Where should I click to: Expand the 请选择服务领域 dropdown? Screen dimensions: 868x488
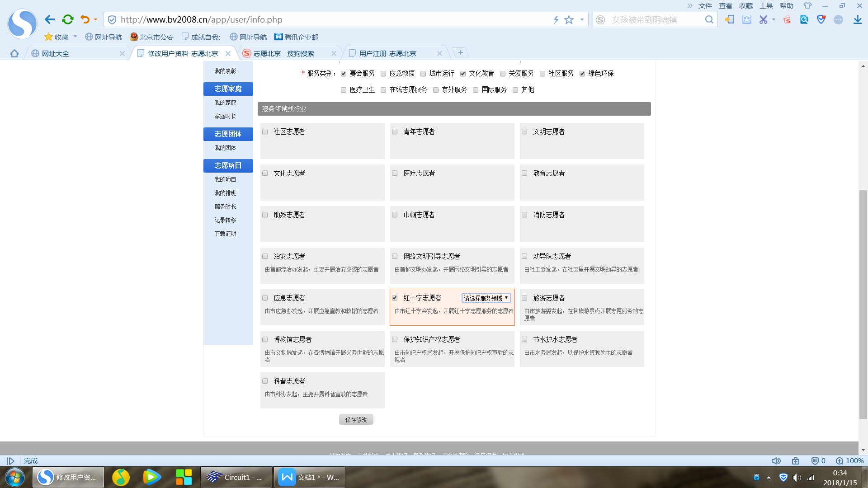[x=486, y=298]
